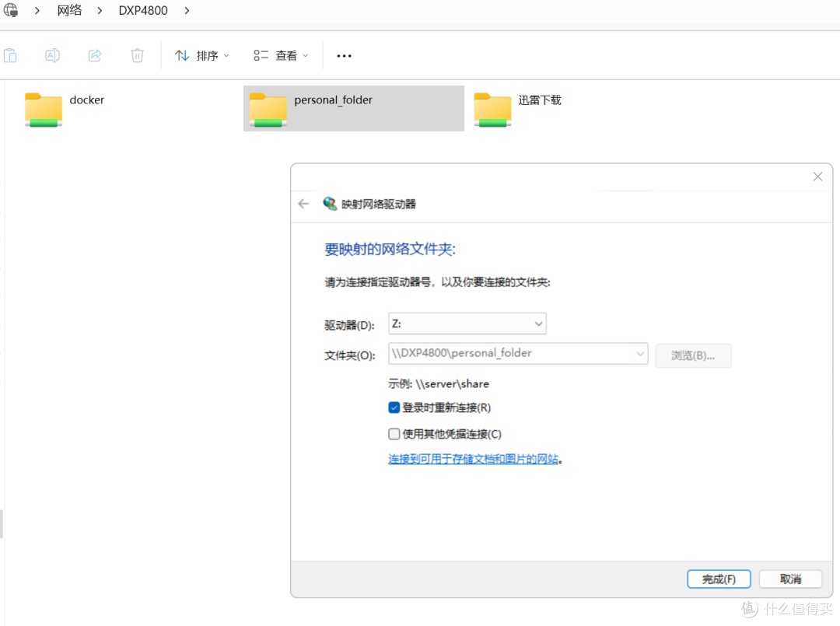The height and width of the screenshot is (626, 840).
Task: Click the 文件夹(O): label
Action: point(350,355)
